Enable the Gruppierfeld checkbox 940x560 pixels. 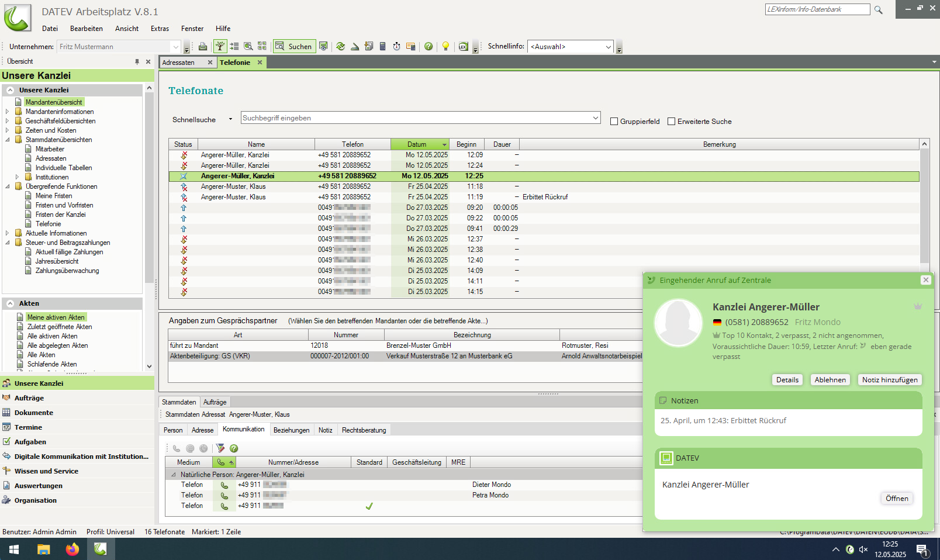(x=614, y=121)
